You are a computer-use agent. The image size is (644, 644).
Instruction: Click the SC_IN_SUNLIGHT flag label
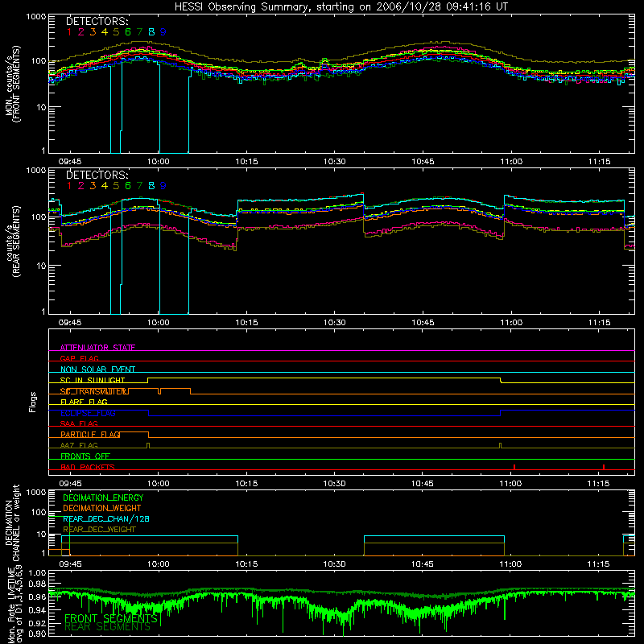coord(93,380)
